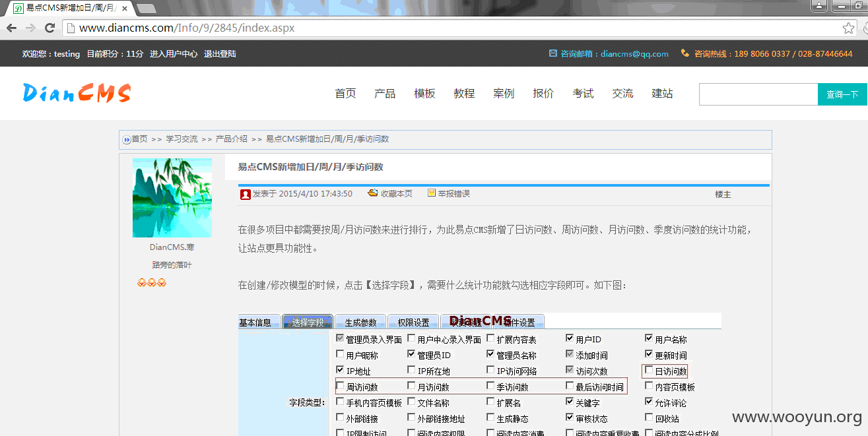Reload the page with the refresh icon
This screenshot has width=868, height=436.
click(50, 28)
